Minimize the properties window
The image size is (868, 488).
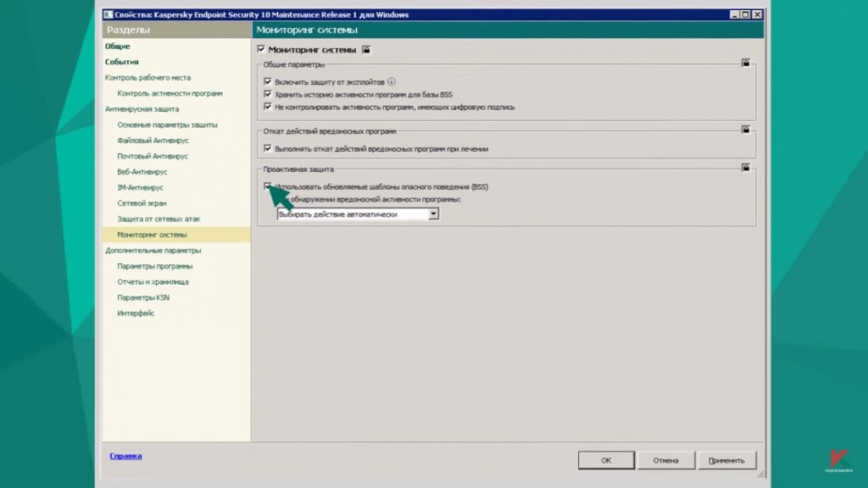(x=735, y=15)
